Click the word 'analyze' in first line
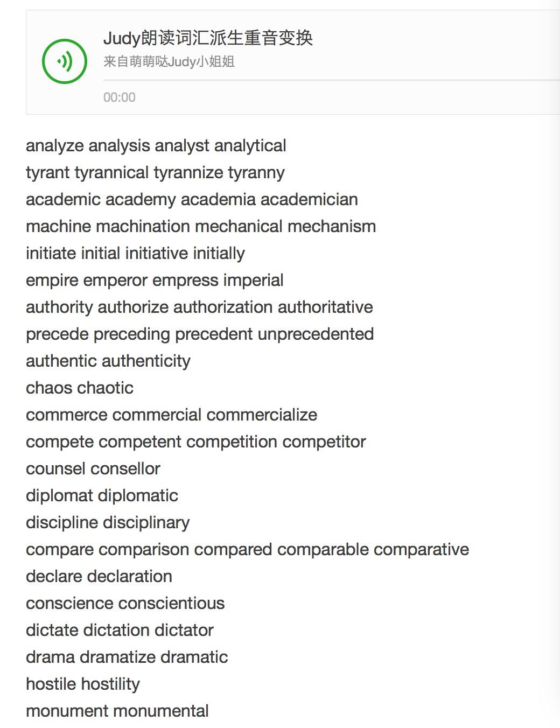 click(55, 146)
